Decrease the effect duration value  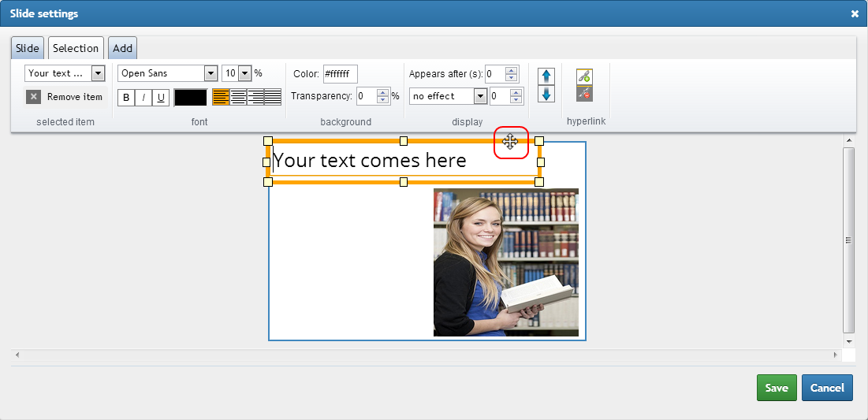pyautogui.click(x=516, y=100)
